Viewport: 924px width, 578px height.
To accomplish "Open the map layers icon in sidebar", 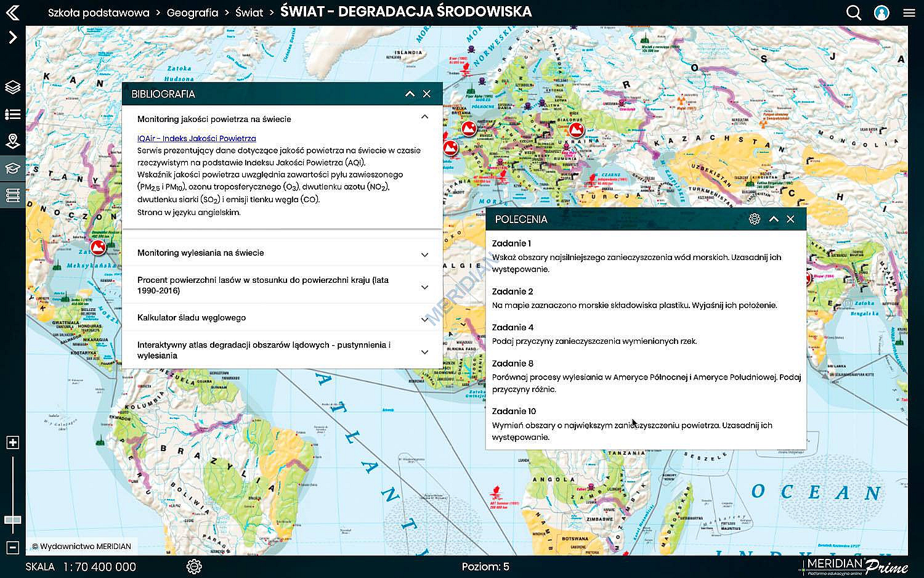I will [12, 88].
